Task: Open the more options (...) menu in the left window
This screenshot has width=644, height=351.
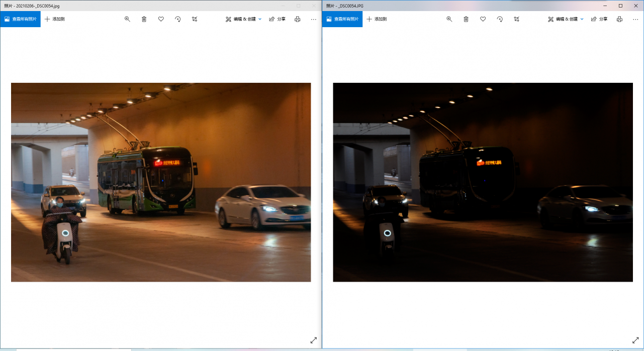Action: click(313, 19)
